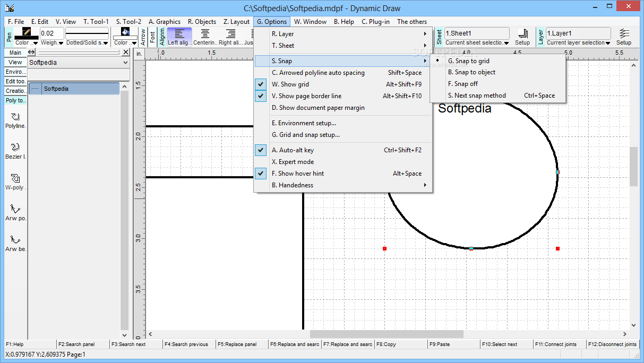Screen dimensions: 644x363
Task: Toggle Show page border line
Action: coord(344,96)
